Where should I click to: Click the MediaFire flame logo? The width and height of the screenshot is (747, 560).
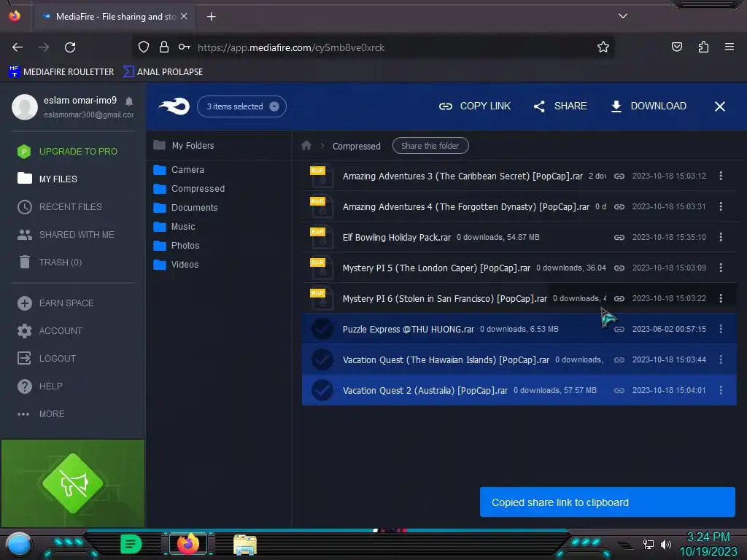click(x=174, y=106)
